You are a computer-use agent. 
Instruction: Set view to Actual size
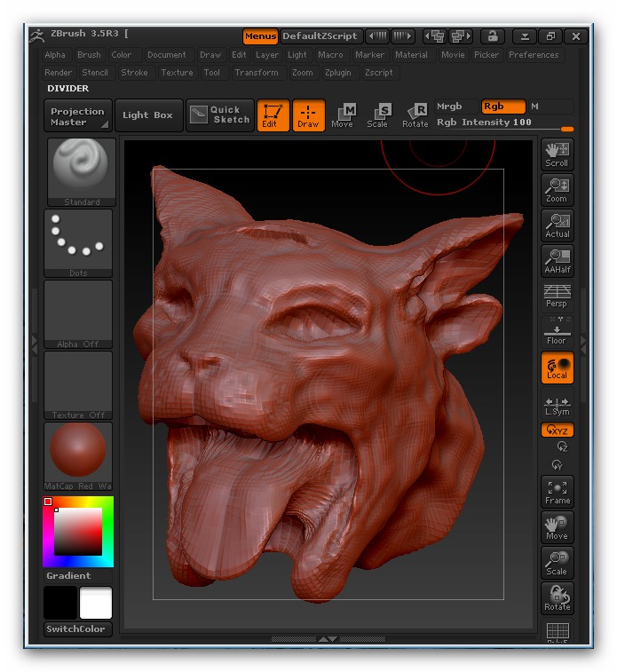[557, 225]
